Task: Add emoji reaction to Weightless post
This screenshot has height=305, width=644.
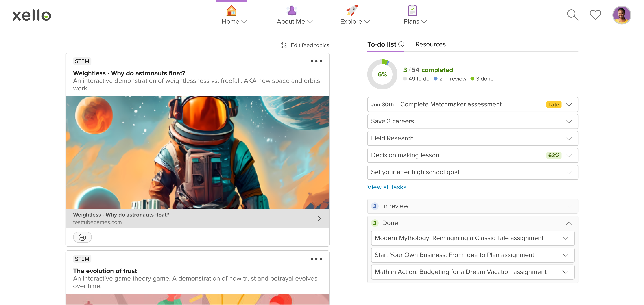Action: click(83, 237)
